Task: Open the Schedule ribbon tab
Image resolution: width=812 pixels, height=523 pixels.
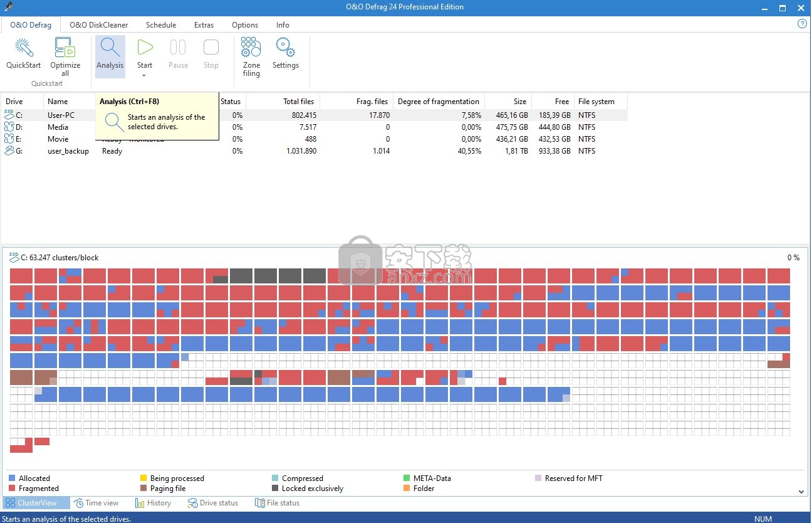Action: (x=161, y=25)
